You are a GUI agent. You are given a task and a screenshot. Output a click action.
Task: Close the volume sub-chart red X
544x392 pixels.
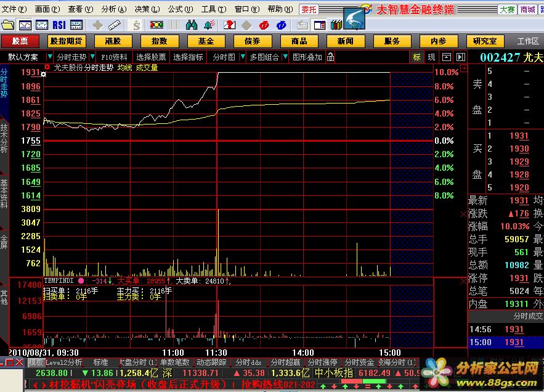pyautogui.click(x=463, y=214)
